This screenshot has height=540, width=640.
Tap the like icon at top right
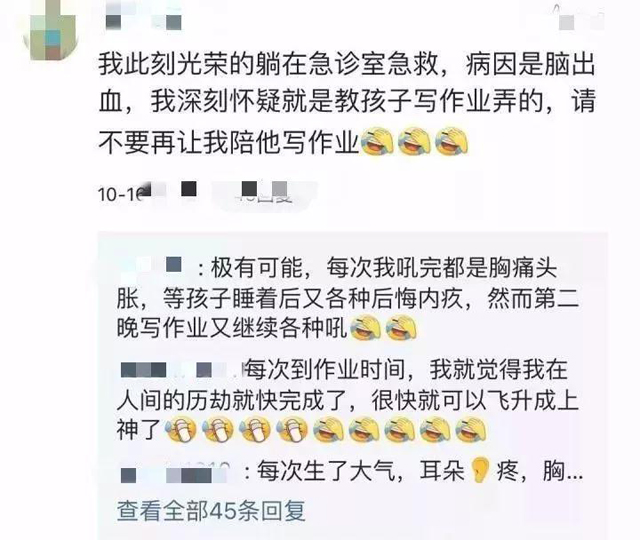(581, 18)
